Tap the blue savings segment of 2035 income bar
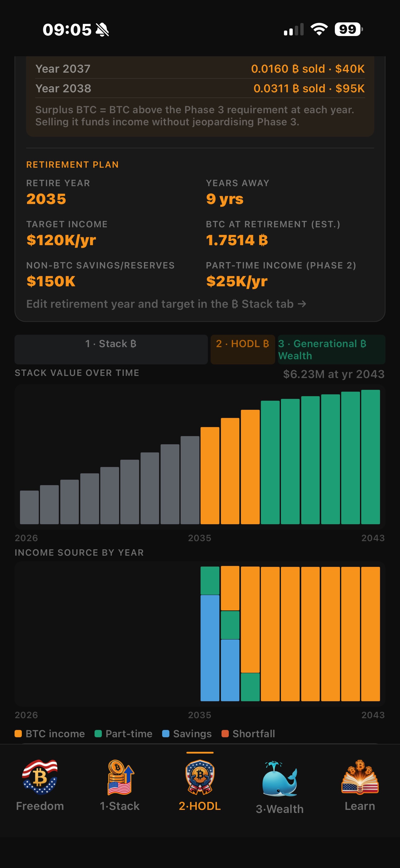The image size is (400, 868). (x=210, y=648)
